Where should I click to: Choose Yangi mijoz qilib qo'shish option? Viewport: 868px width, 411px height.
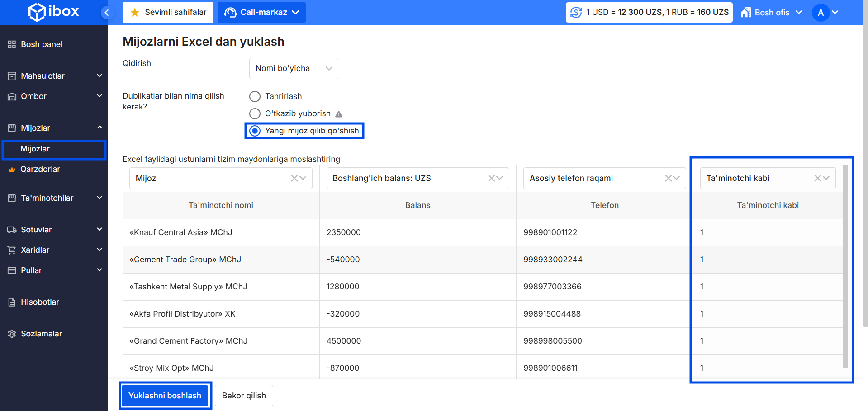coord(255,131)
